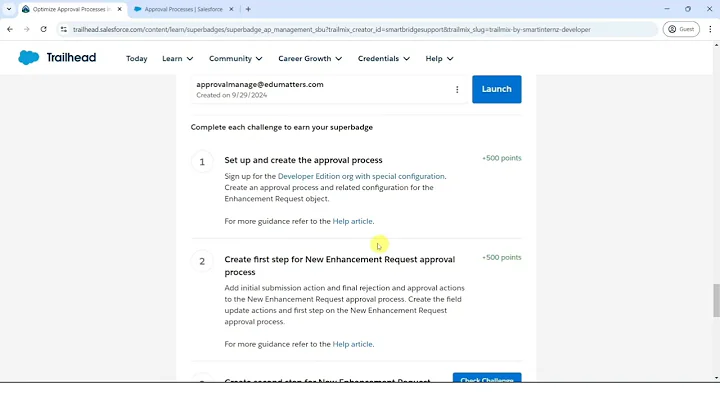
Task: Expand the Credentials menu
Action: (x=384, y=59)
